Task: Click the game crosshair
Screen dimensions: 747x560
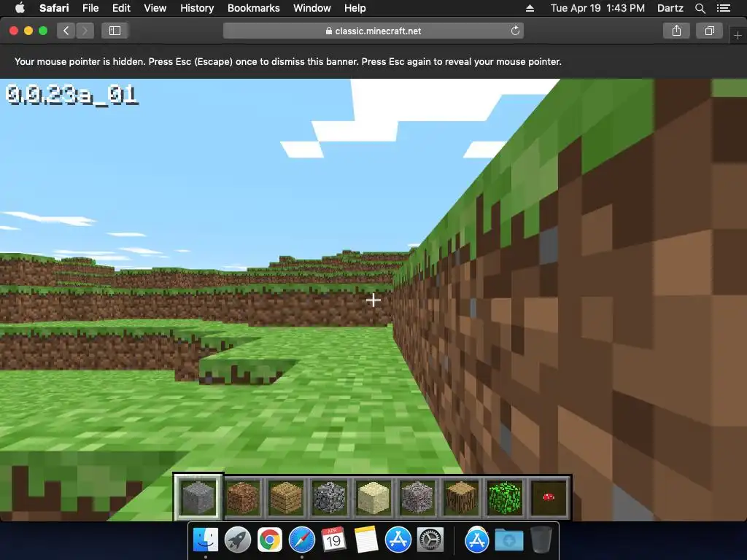Action: click(x=373, y=300)
